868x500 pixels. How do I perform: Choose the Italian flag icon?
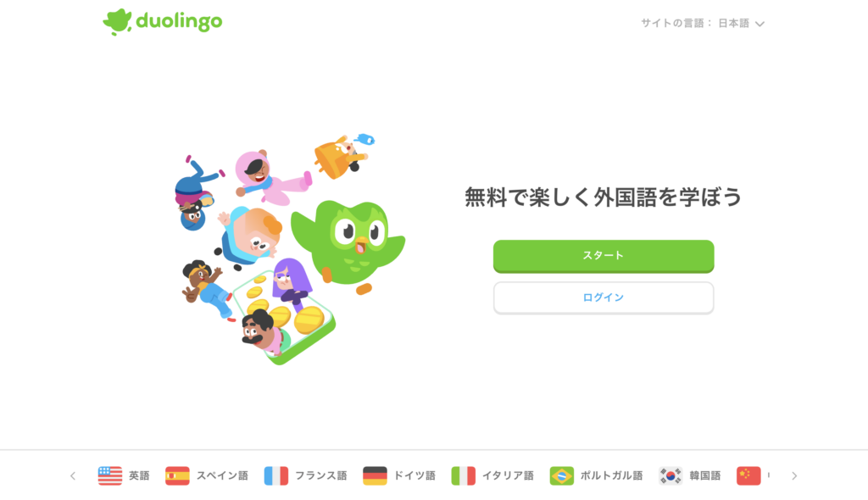(463, 475)
